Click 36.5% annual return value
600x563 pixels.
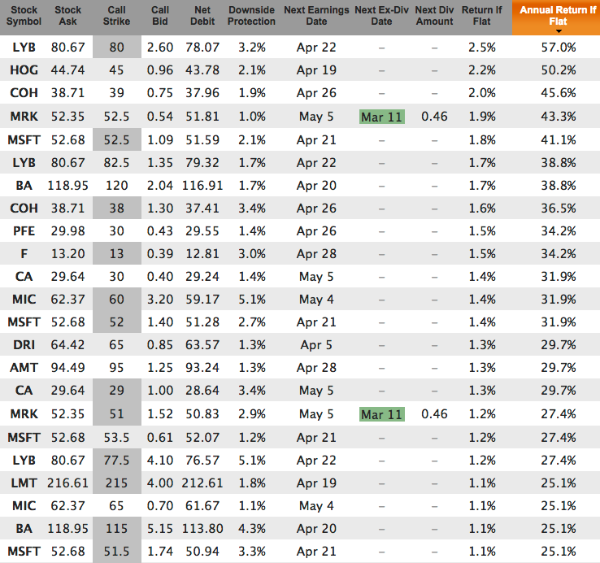[x=558, y=208]
